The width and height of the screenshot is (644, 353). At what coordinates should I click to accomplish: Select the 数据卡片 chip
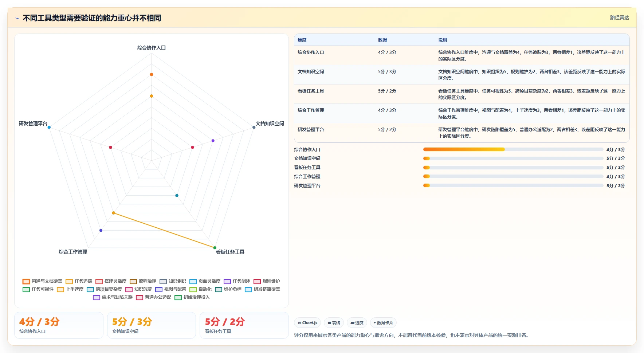[x=383, y=323]
